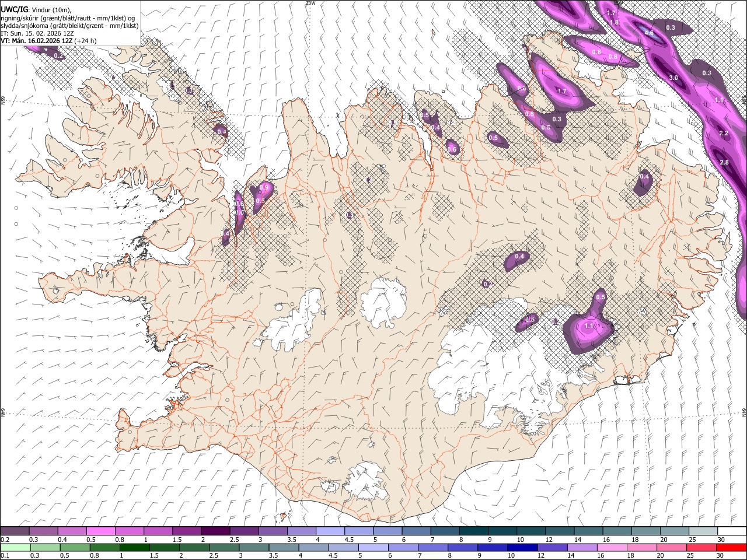Pick the lower legend green swatch between 0.5 and 0.8

pos(75,547)
